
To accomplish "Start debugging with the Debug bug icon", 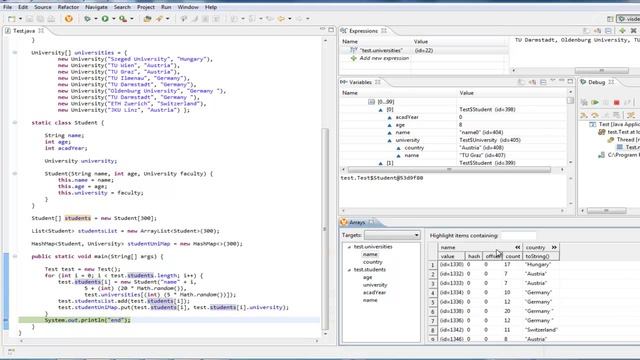I will tap(87, 19).
